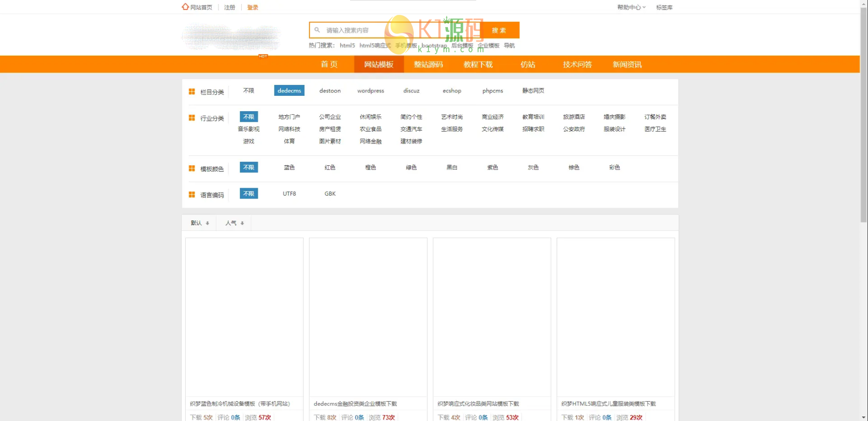This screenshot has height=421, width=868.
Task: Switch to the 整站源码 navigation tab
Action: pyautogui.click(x=429, y=65)
